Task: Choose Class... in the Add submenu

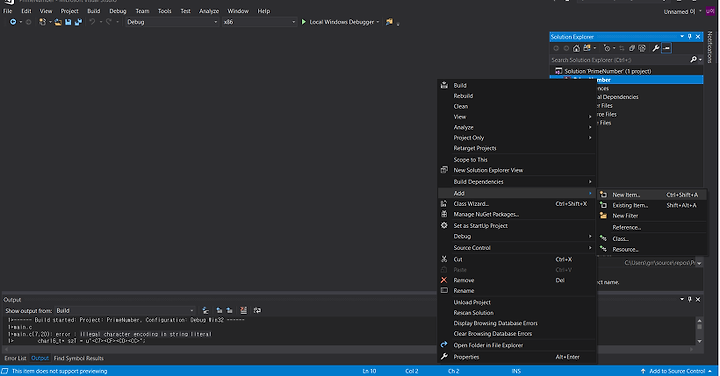Action: [651, 239]
